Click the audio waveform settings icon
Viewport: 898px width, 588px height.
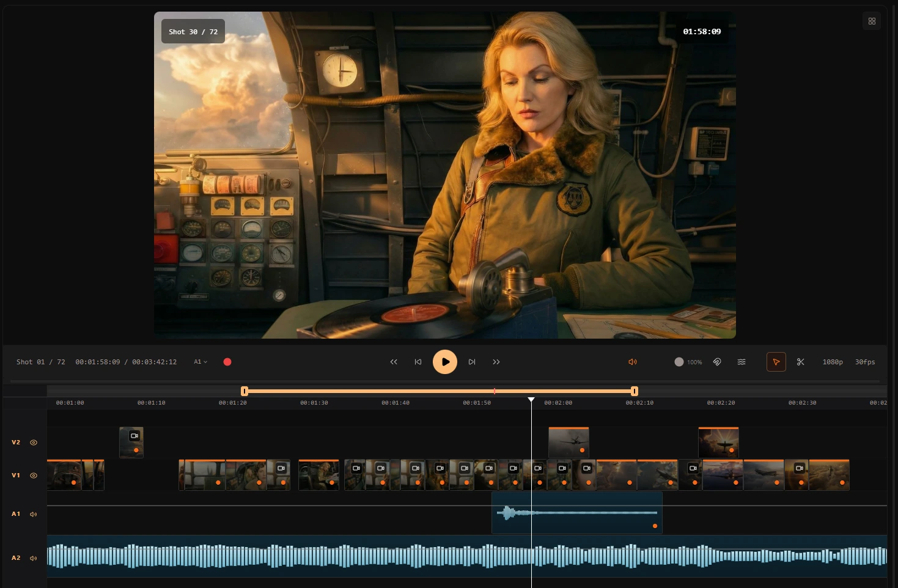(x=742, y=362)
